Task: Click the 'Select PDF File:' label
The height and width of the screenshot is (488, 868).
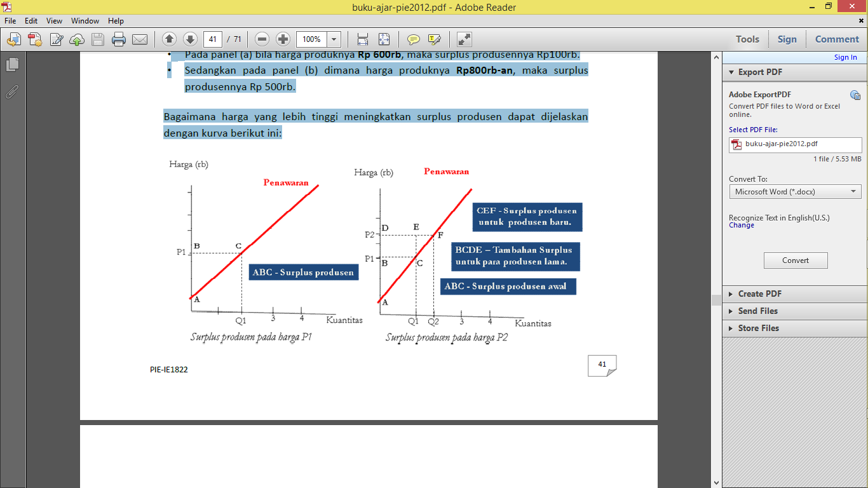Action: pos(752,130)
